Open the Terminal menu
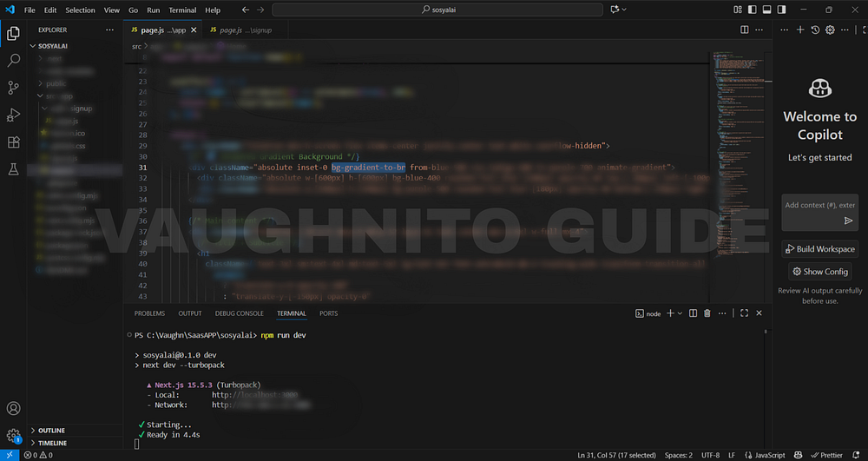The height and width of the screenshot is (461, 868). pyautogui.click(x=182, y=10)
